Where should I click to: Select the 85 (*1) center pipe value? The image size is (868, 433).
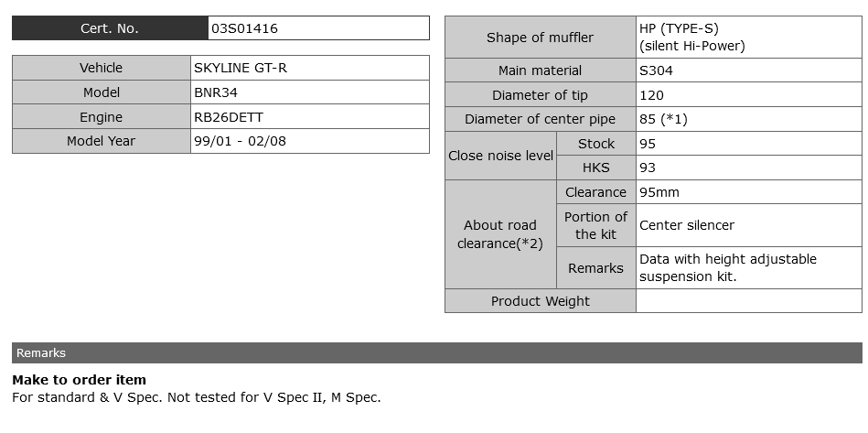663,119
